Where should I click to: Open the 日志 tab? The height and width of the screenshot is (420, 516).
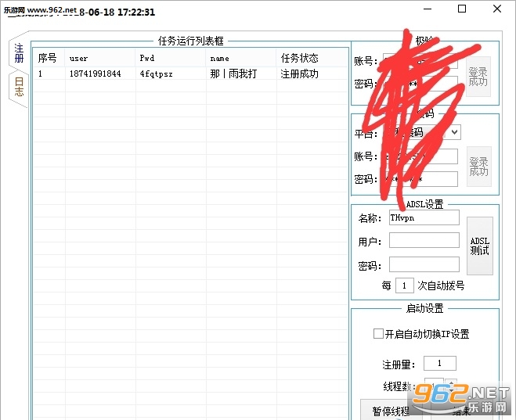pyautogui.click(x=19, y=87)
